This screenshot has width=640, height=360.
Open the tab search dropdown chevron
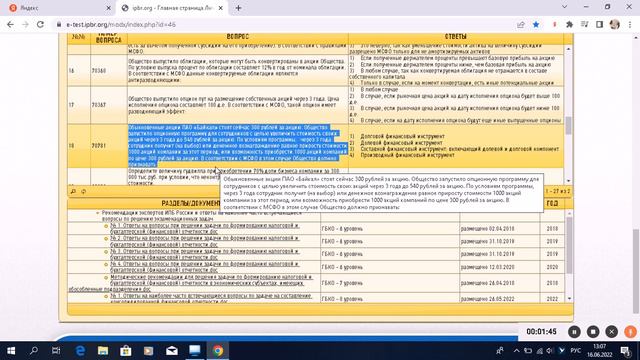(x=564, y=7)
